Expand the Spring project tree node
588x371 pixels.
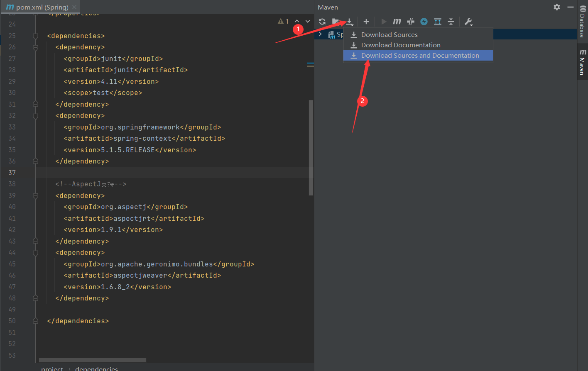point(320,34)
